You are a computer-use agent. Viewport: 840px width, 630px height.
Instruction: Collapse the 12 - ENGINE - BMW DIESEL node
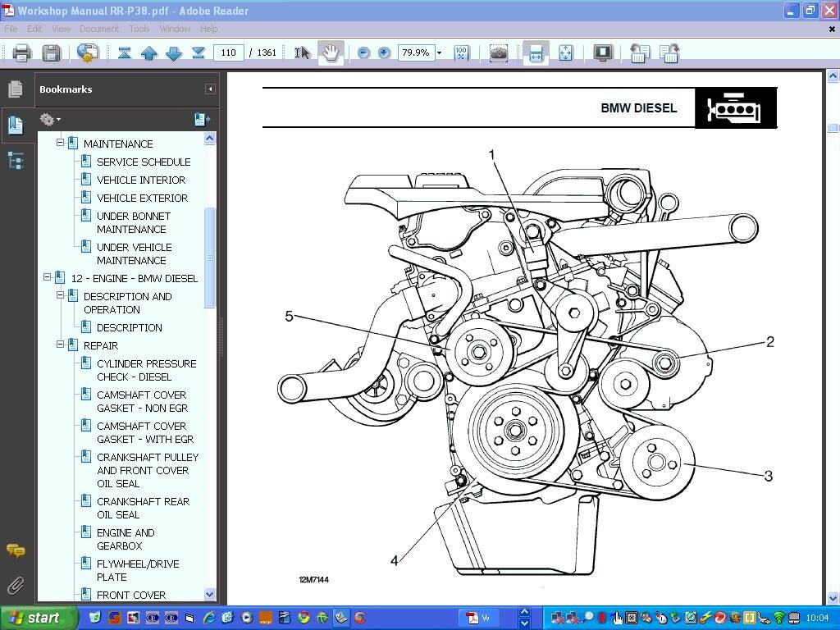(x=47, y=277)
